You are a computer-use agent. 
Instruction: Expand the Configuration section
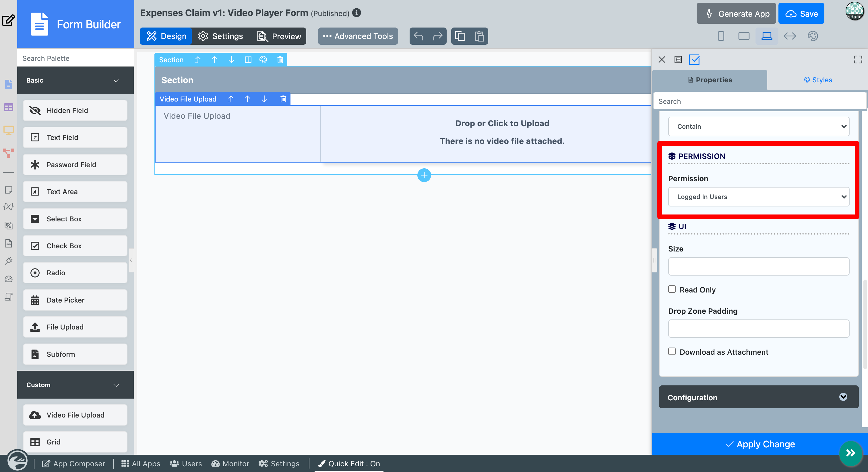pyautogui.click(x=758, y=397)
